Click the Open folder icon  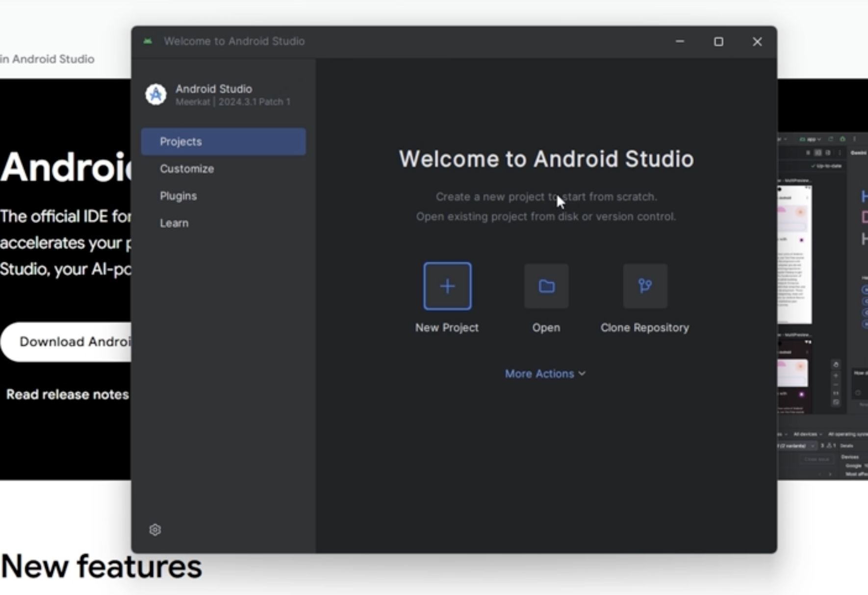(x=546, y=286)
